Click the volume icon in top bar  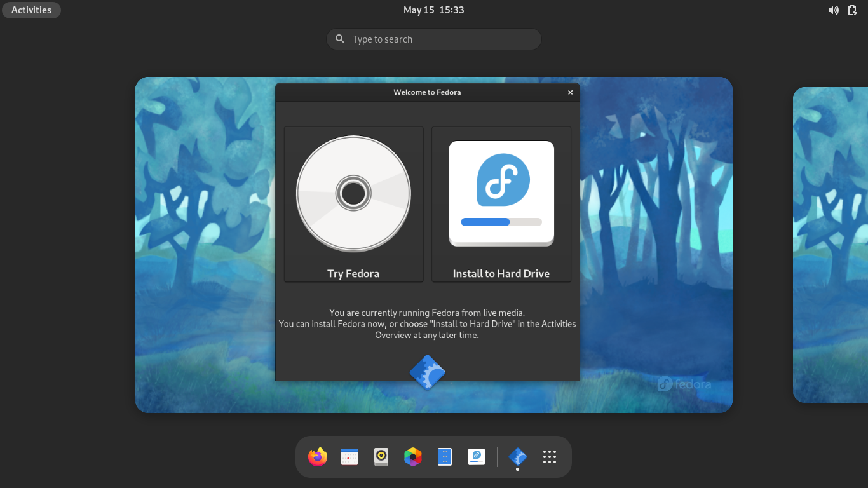834,10
